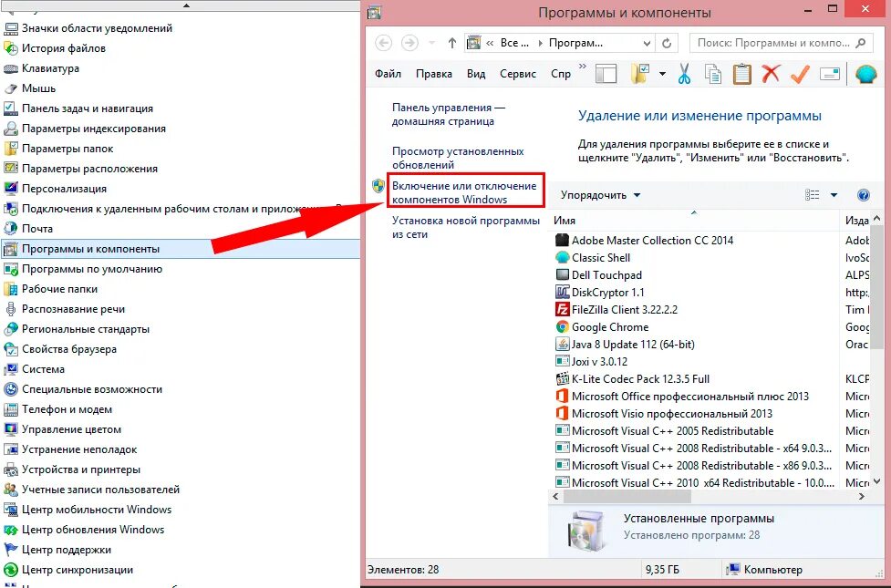Viewport: 891px width, 588px height.
Task: Click the FileZilla Client program icon
Action: [x=562, y=310]
